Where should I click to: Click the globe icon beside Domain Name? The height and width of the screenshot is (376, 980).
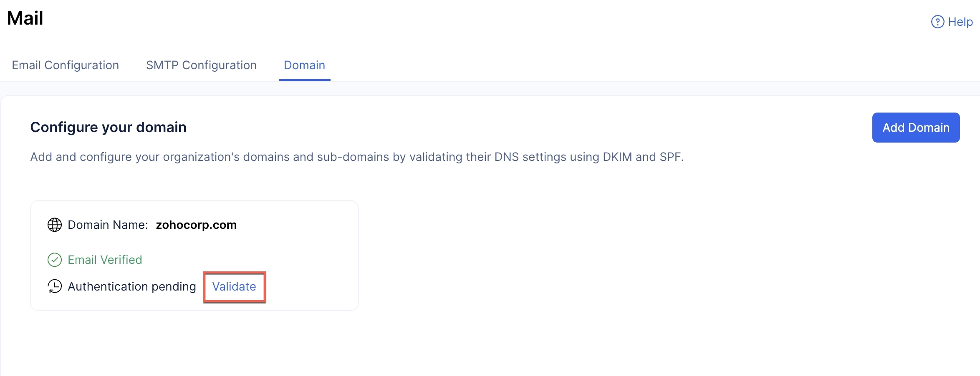click(x=55, y=225)
